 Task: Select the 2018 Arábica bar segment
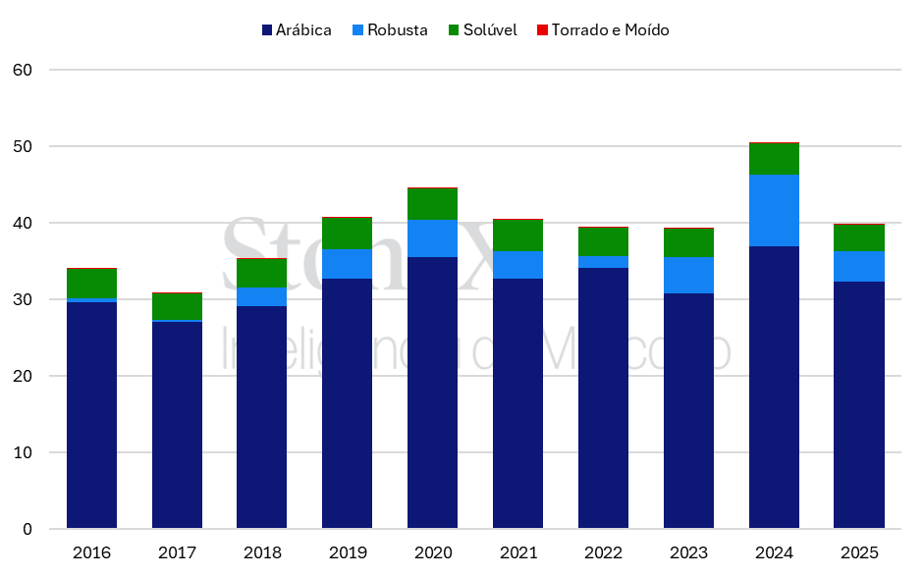coord(261,417)
